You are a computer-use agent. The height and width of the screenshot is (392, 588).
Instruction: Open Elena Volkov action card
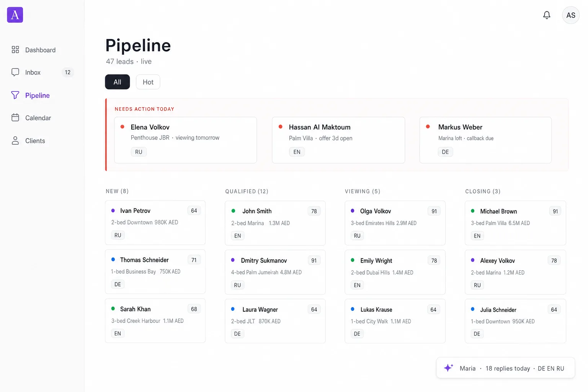click(x=186, y=140)
